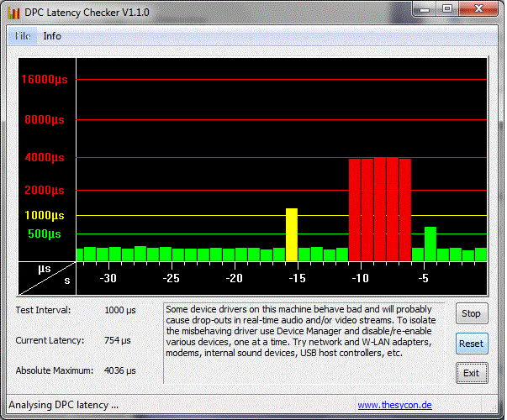Click the Stop button
Viewport: 507px width, 420px height.
coord(472,313)
